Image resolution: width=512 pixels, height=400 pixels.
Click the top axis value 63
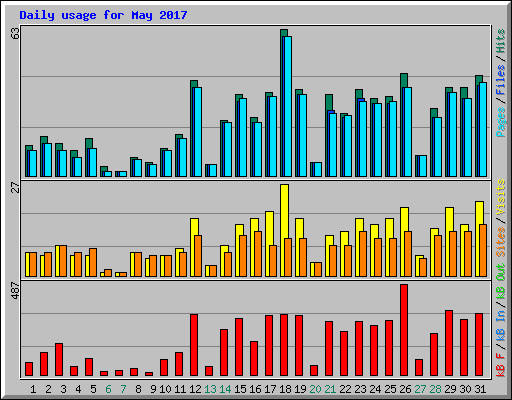(x=15, y=33)
